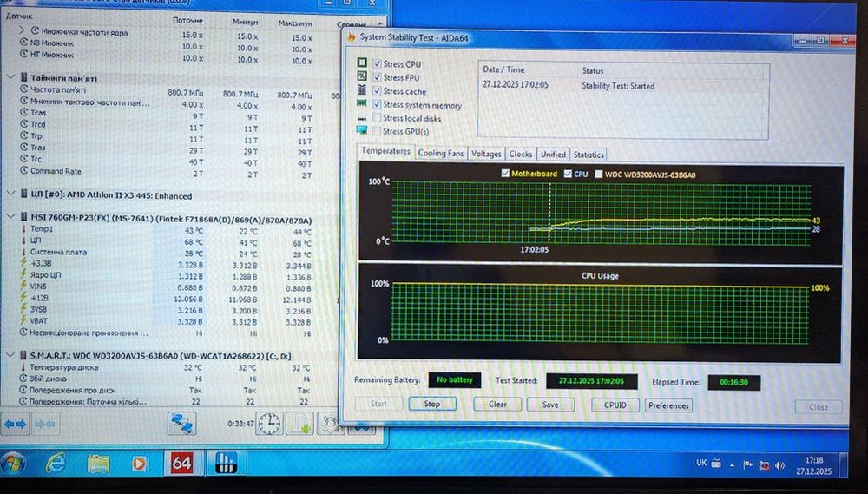Click the expand layout arrows icon in sensors toolbar
Screen dimensions: 868x494
[x=16, y=425]
